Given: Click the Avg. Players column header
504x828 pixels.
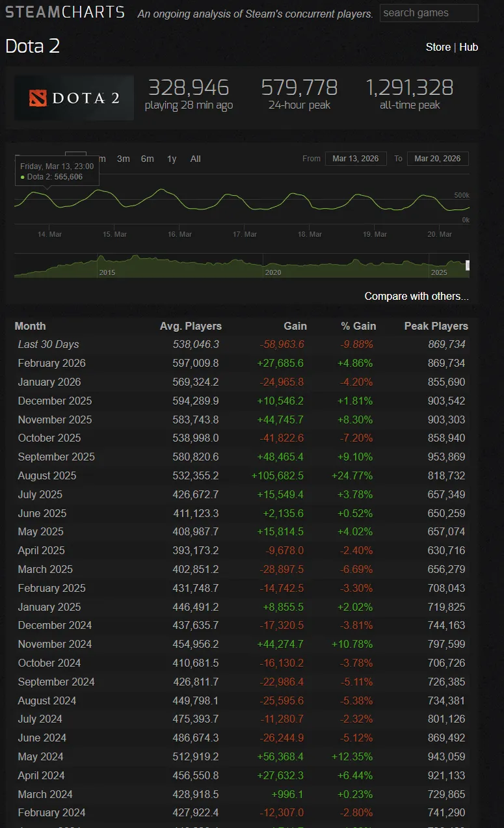Looking at the screenshot, I should pyautogui.click(x=191, y=326).
